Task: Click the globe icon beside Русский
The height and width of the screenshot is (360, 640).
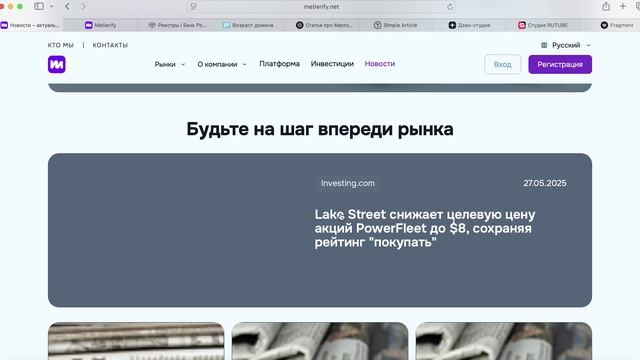Action: point(544,45)
